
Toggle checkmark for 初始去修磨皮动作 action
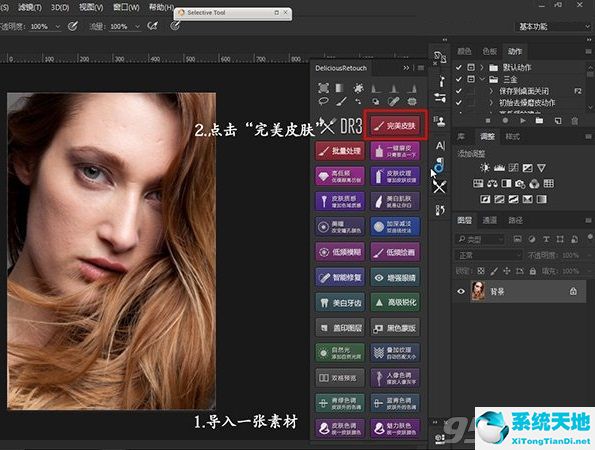[458, 102]
